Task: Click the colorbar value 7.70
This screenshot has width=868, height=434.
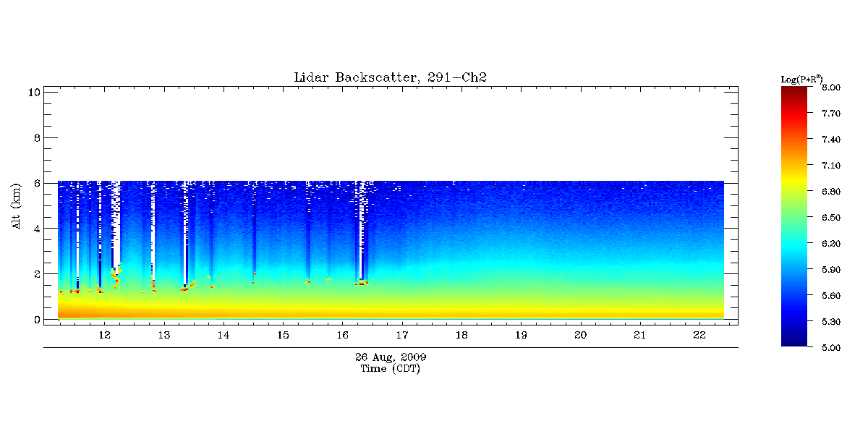Action: [x=831, y=114]
